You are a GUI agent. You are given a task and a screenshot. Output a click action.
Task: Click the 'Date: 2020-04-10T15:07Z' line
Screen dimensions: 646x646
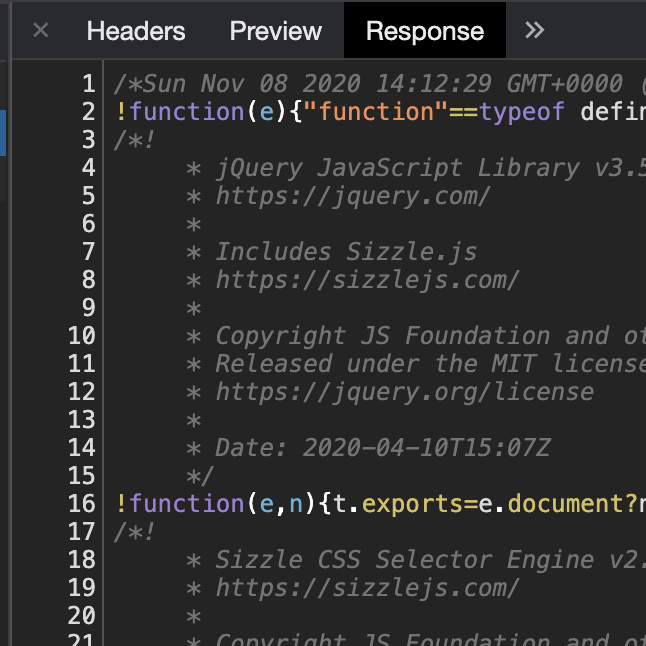coord(383,447)
